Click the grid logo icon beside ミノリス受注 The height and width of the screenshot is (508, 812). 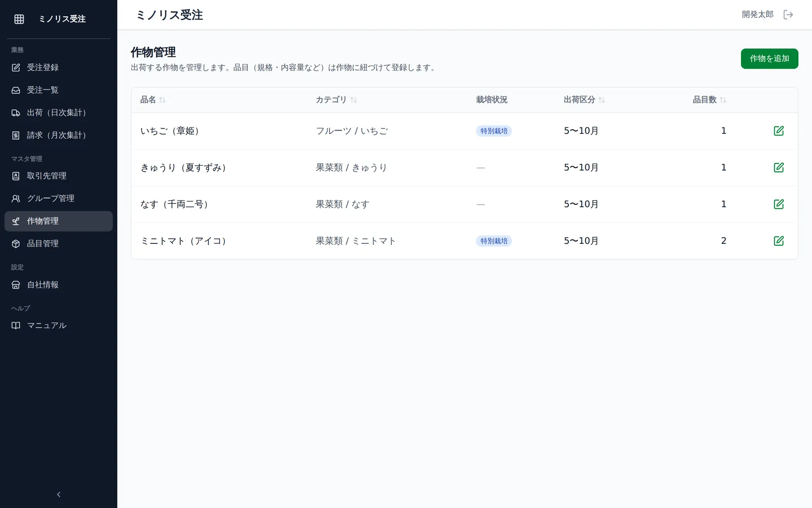pos(19,19)
